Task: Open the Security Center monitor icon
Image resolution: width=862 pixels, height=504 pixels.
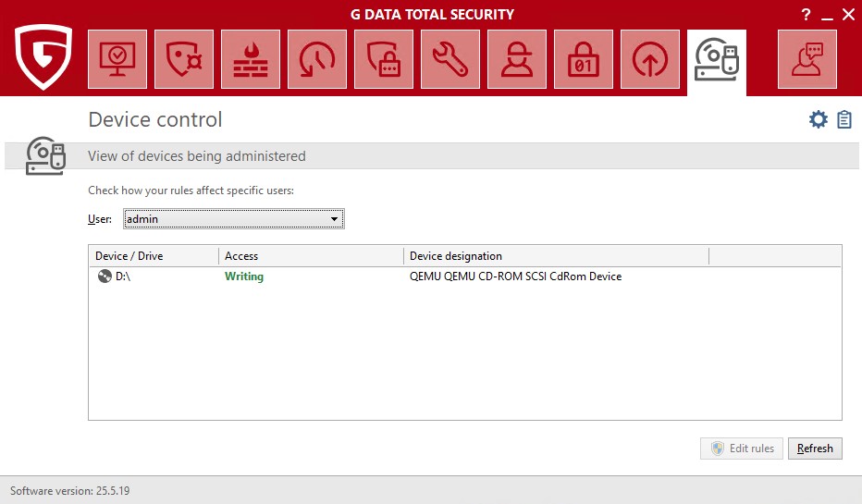Action: [117, 59]
